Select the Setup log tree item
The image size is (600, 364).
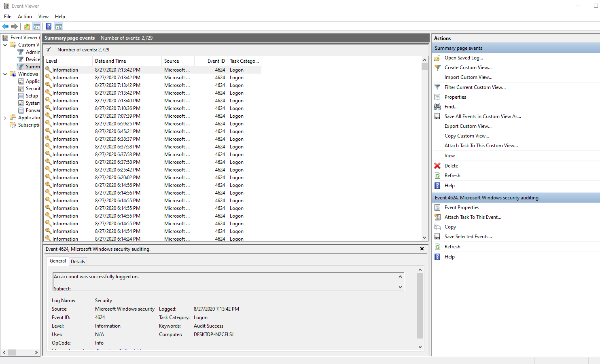[28, 96]
